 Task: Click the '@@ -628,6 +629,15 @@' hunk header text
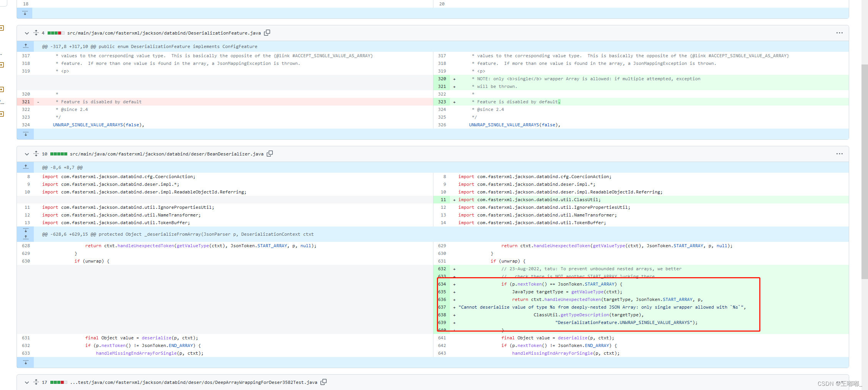[69, 235]
